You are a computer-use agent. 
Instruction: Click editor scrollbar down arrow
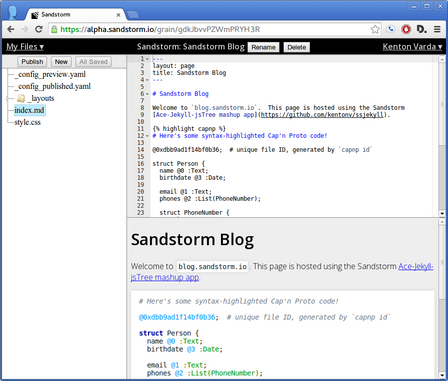442,213
